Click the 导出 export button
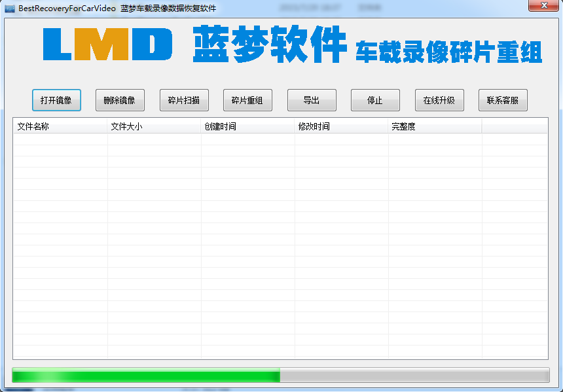 312,100
